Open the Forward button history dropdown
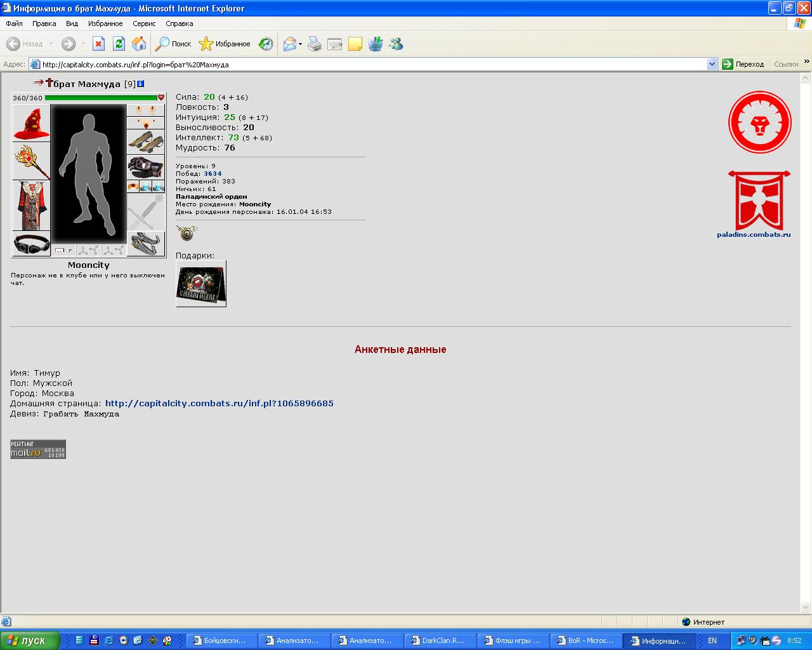The image size is (812, 650). 83,44
